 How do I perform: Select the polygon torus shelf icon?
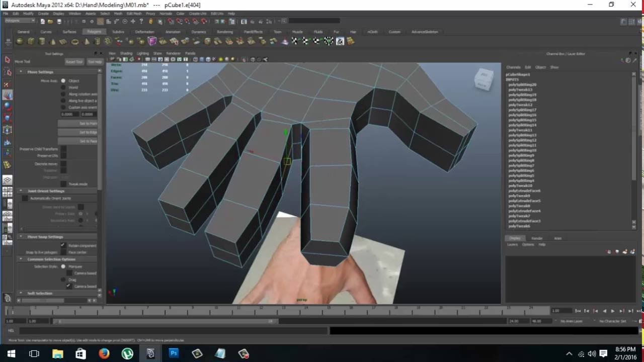tap(75, 42)
